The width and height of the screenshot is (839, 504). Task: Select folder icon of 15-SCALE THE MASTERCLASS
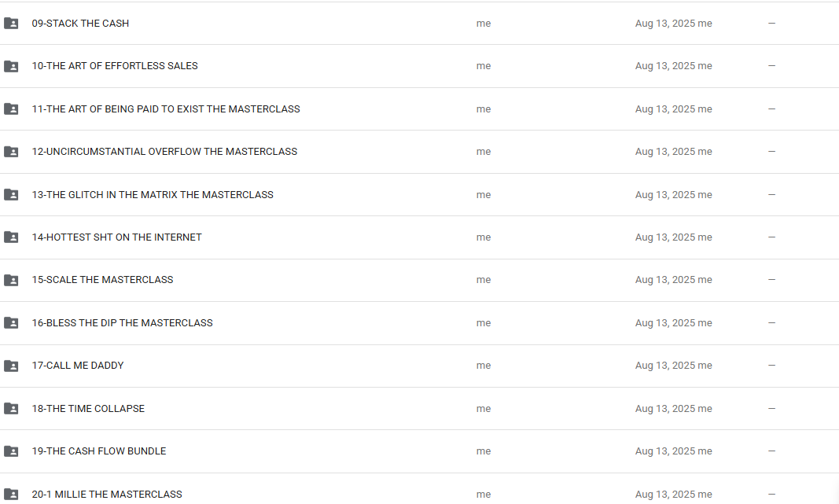click(x=11, y=280)
